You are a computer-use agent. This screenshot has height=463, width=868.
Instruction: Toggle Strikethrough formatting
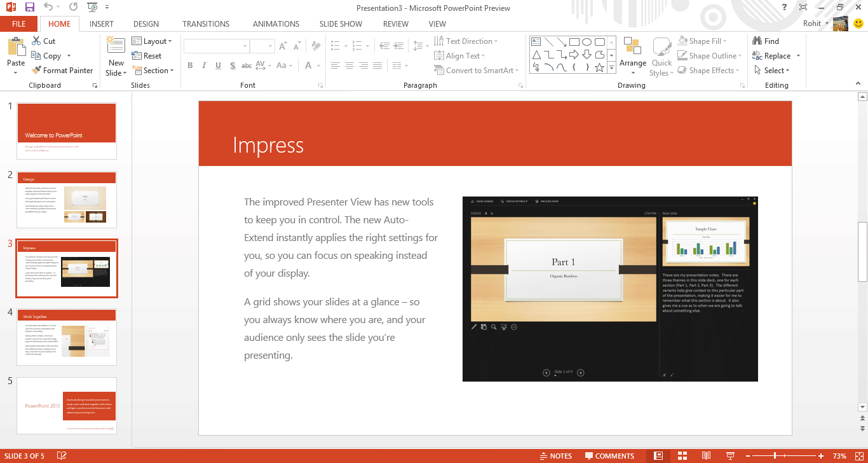(x=247, y=66)
